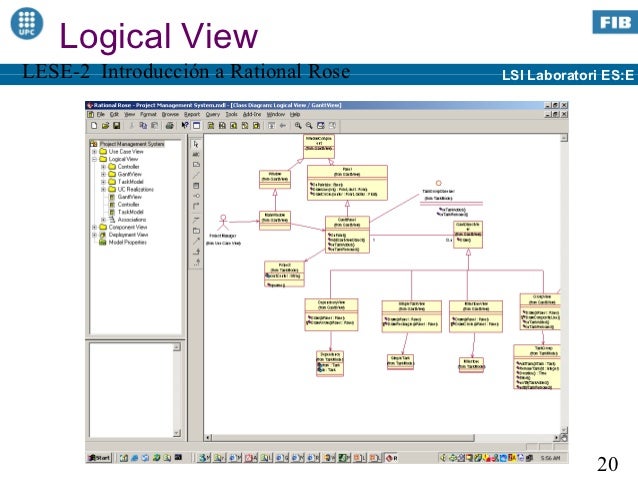Screen dimensions: 638x479
Task: Click the Paste toolbar icon
Action: (x=155, y=126)
